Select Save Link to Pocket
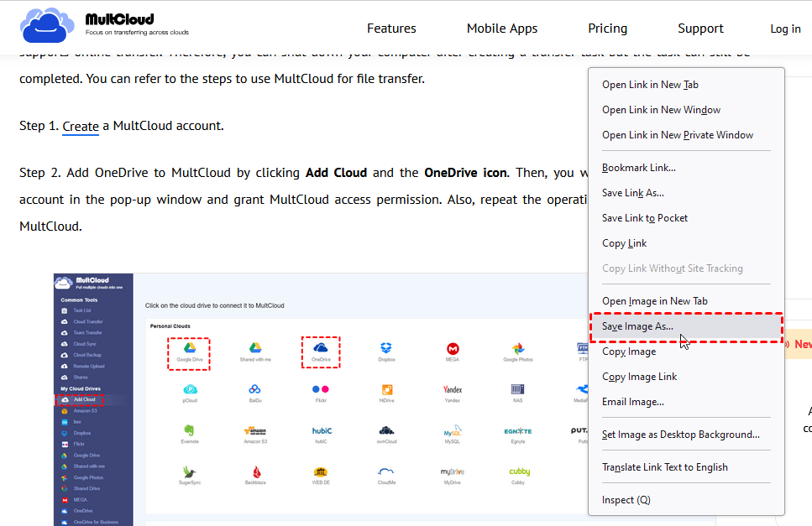Image resolution: width=812 pixels, height=526 pixels. [x=686, y=218]
